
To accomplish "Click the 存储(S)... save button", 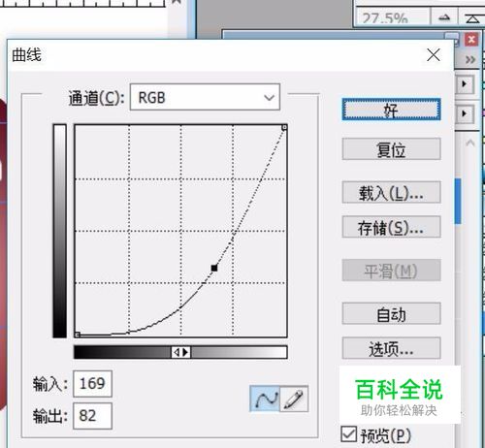I will (391, 227).
